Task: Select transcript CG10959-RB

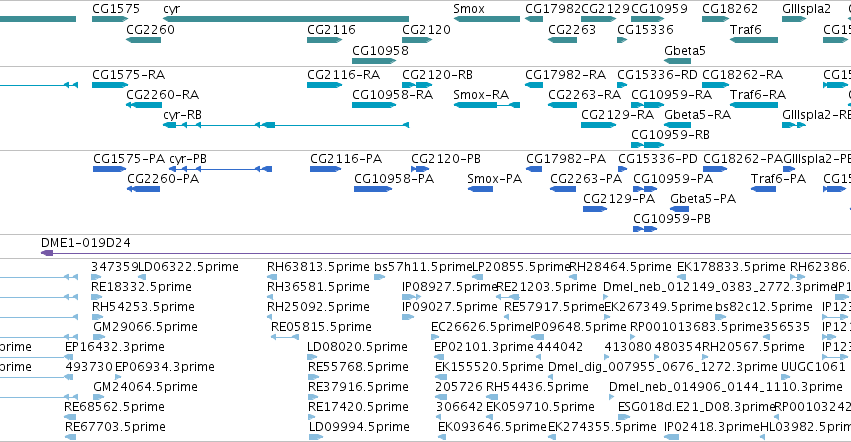Action: 647,145
